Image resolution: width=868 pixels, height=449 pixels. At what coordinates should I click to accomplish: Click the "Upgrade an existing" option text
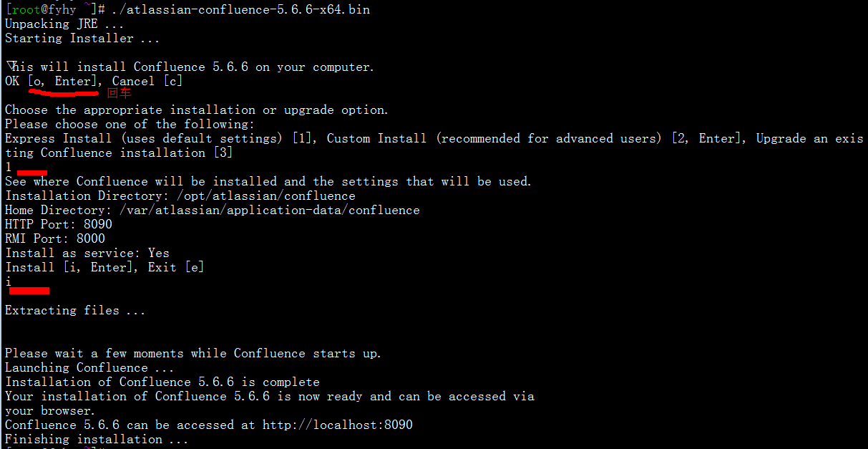(x=810, y=138)
